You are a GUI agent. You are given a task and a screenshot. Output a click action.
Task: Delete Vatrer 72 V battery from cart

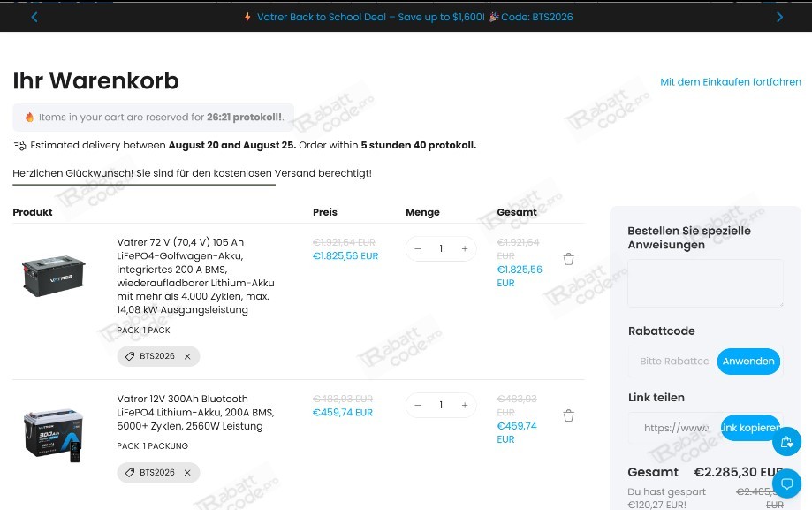tap(569, 259)
